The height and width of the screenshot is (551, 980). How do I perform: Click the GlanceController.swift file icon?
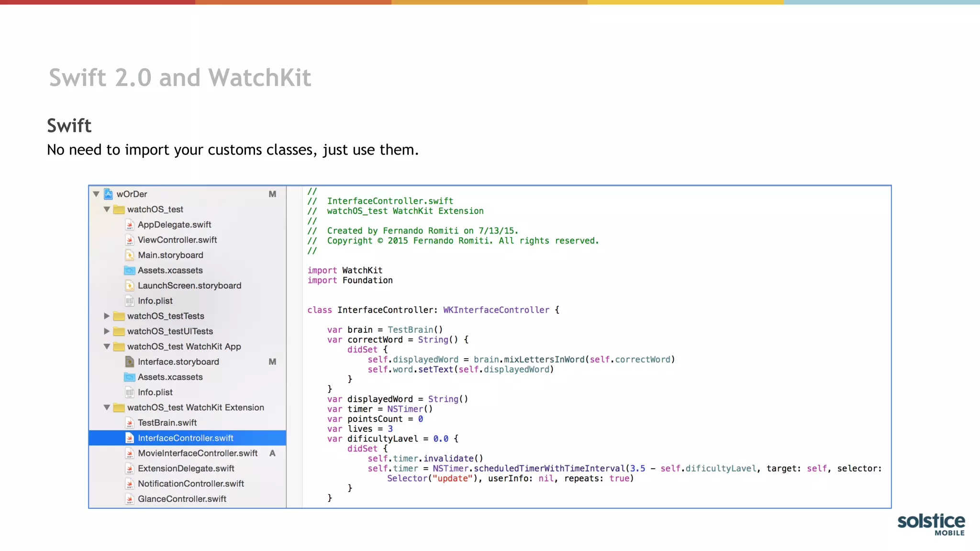click(x=130, y=499)
